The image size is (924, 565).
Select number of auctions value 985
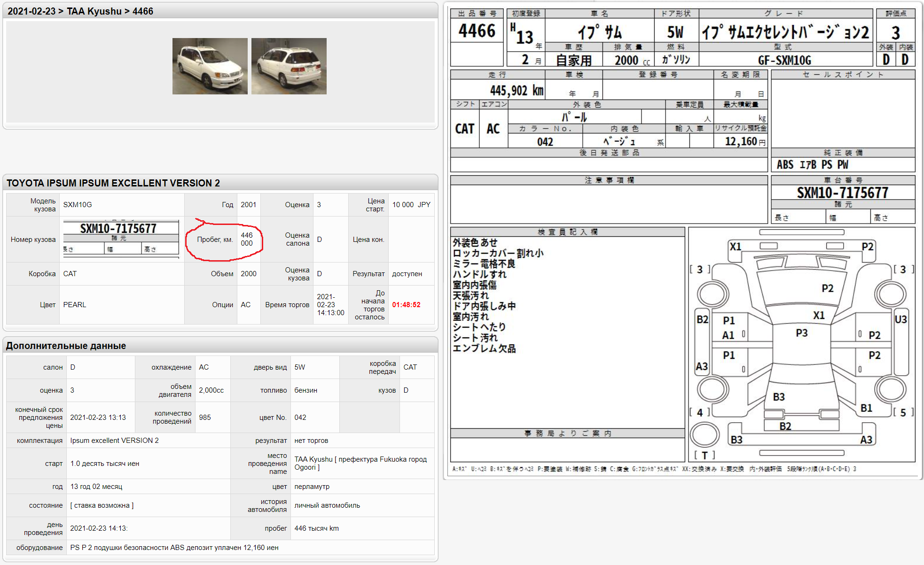[205, 418]
